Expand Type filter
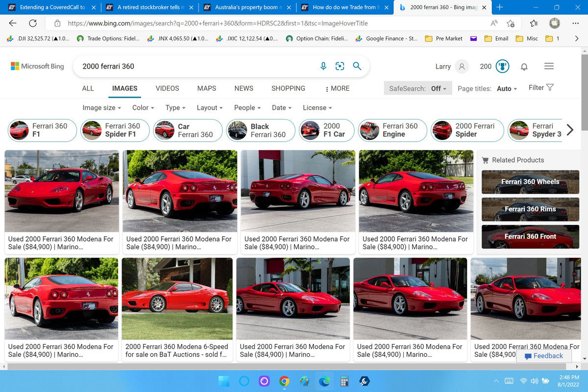 pos(175,108)
